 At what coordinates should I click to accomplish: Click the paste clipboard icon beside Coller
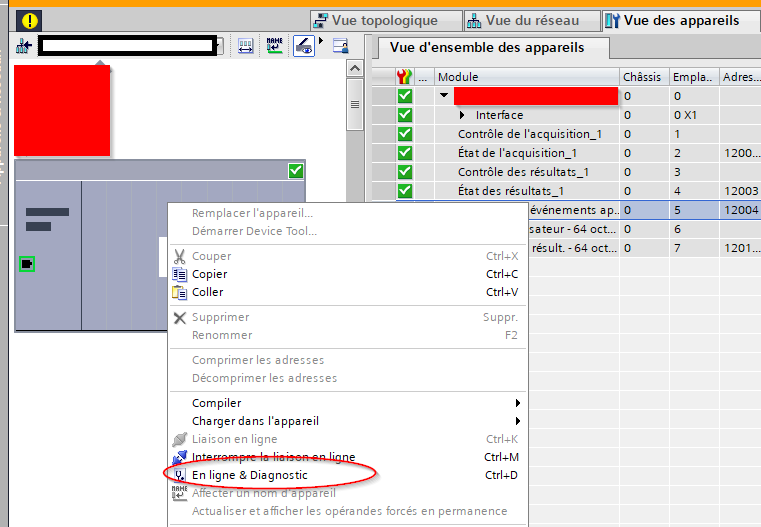(180, 293)
